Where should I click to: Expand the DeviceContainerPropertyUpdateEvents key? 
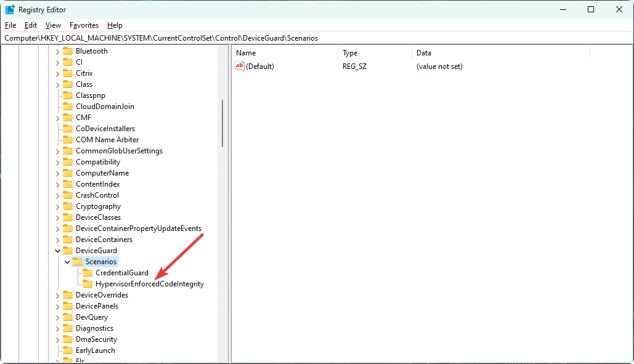click(57, 229)
